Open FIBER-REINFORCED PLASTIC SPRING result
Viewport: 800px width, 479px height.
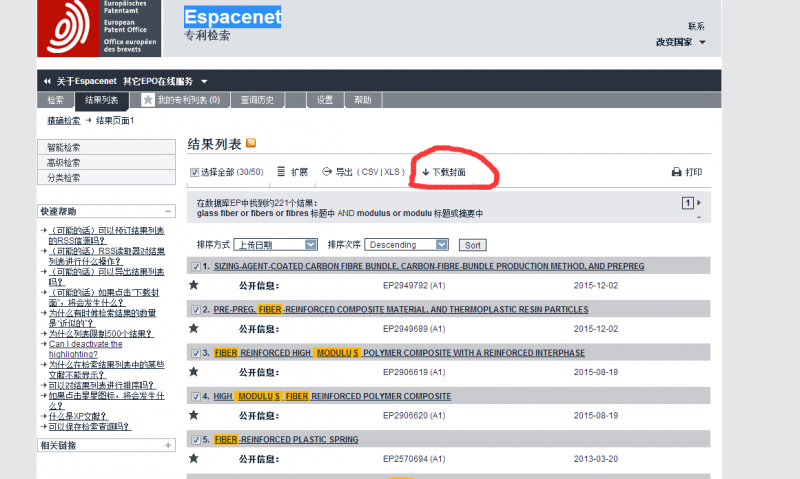point(286,440)
